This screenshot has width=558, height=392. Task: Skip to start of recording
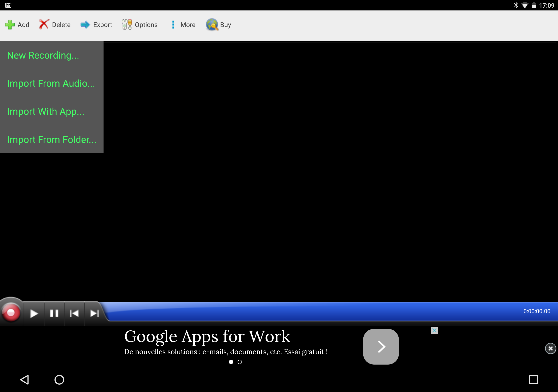74,313
